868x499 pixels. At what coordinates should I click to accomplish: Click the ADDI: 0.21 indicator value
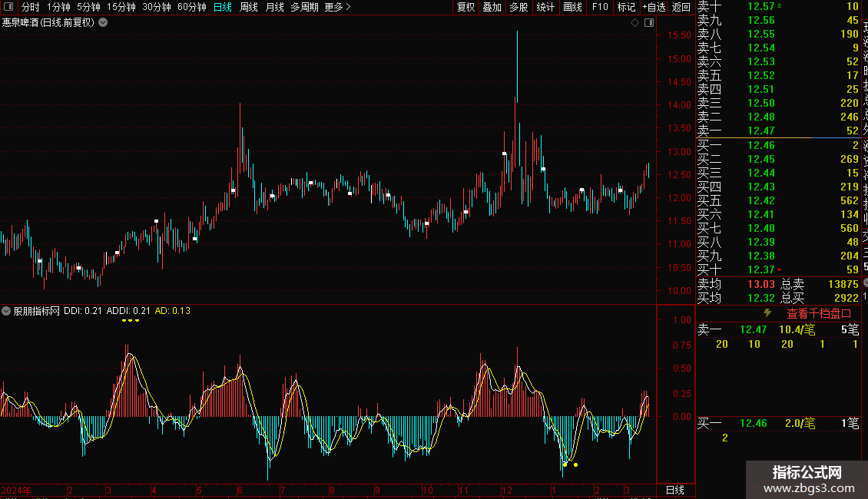click(x=128, y=311)
